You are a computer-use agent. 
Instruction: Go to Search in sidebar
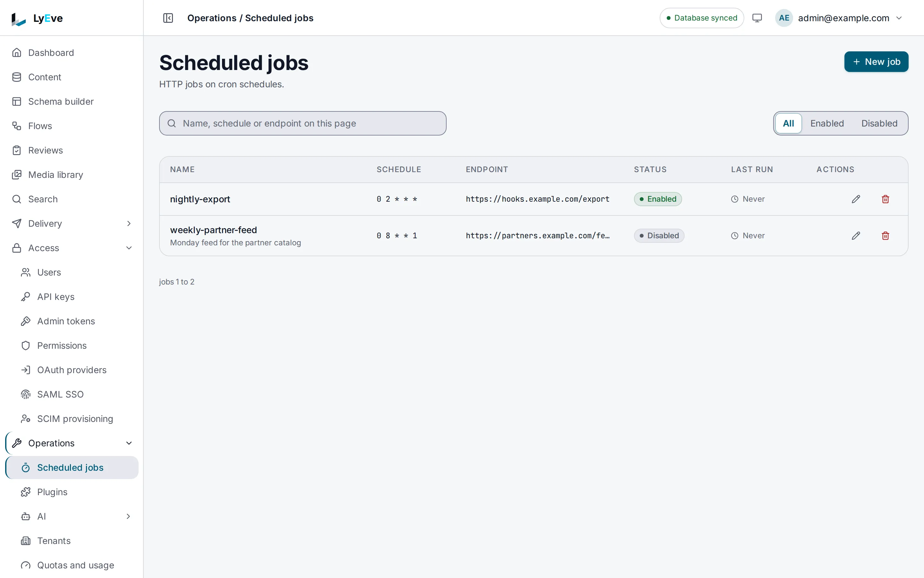(72, 199)
